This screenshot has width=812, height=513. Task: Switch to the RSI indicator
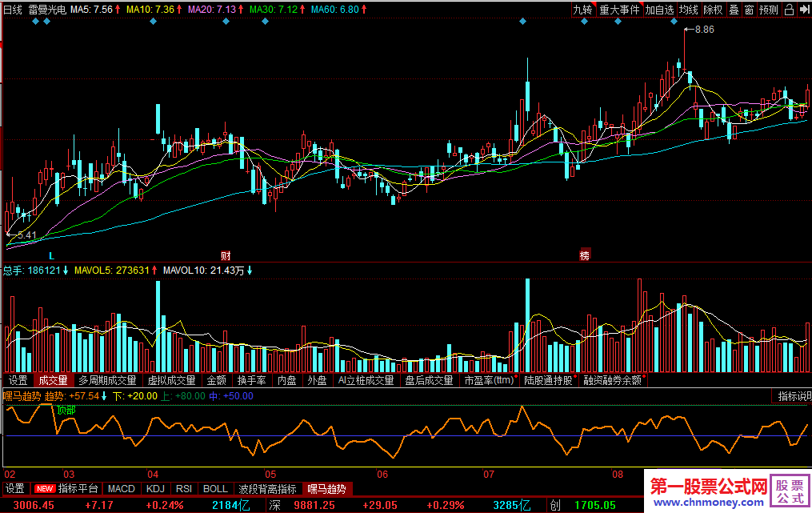tap(184, 489)
